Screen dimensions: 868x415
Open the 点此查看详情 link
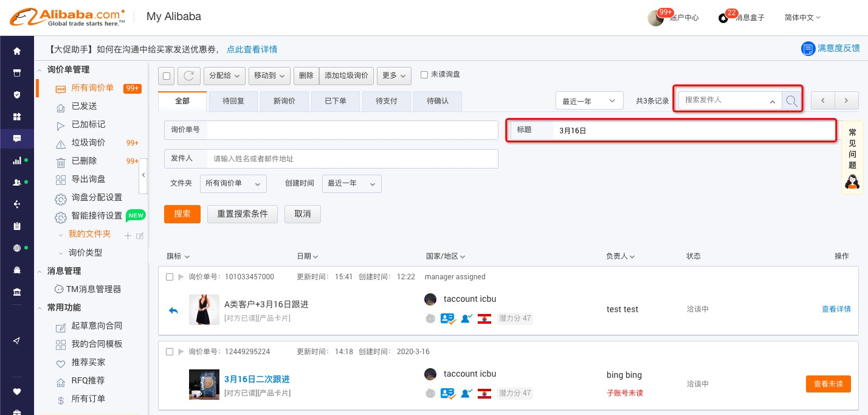(252, 49)
